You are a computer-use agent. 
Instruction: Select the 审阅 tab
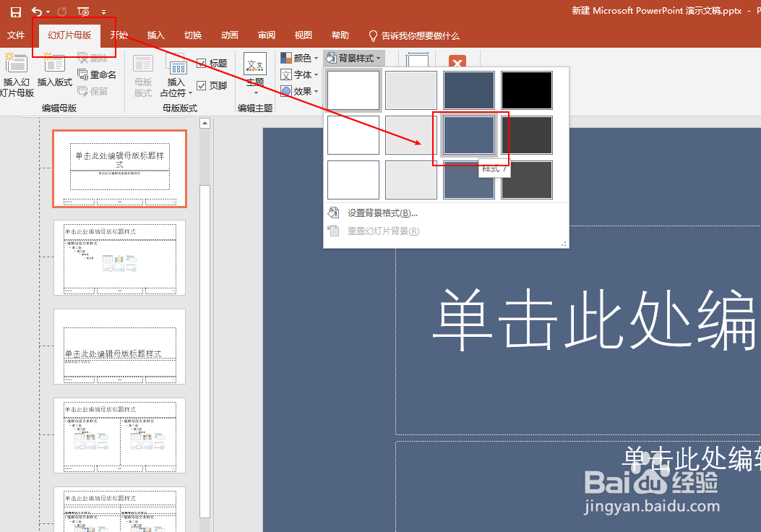point(267,35)
